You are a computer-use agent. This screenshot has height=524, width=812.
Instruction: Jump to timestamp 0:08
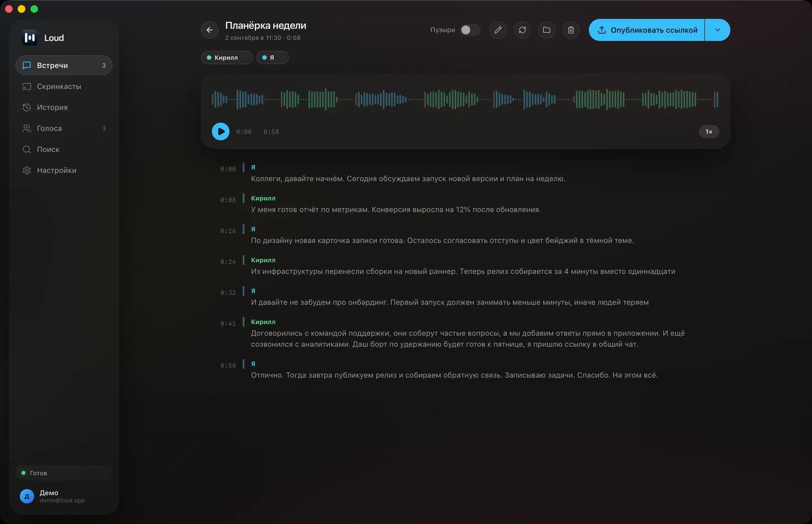point(228,200)
